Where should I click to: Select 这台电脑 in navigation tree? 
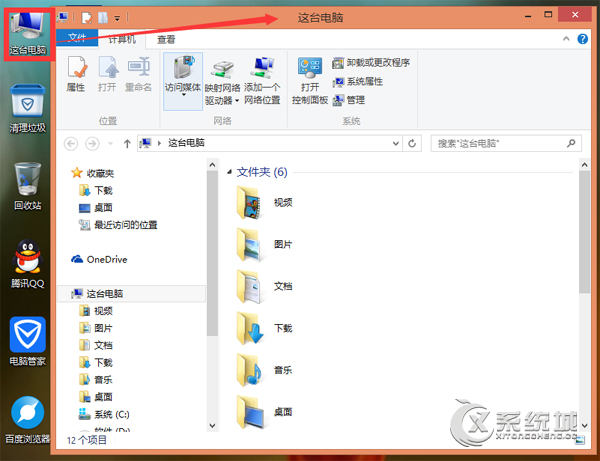coord(131,293)
